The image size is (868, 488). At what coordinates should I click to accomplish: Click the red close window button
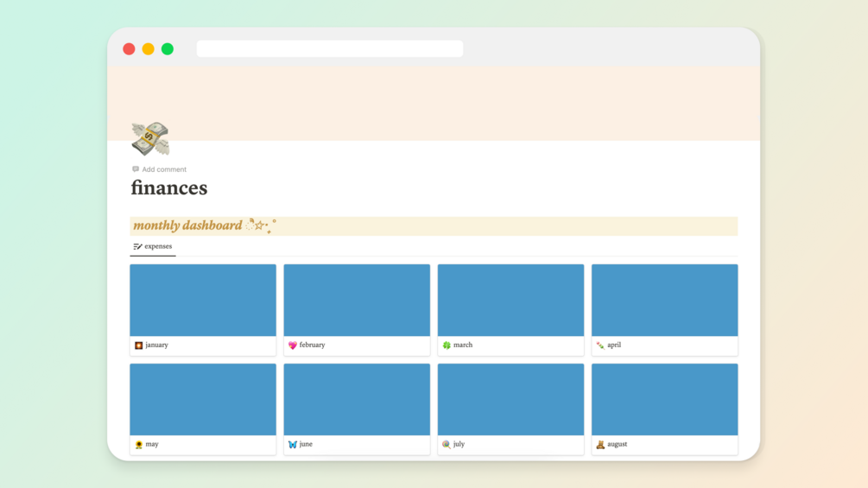tap(129, 48)
